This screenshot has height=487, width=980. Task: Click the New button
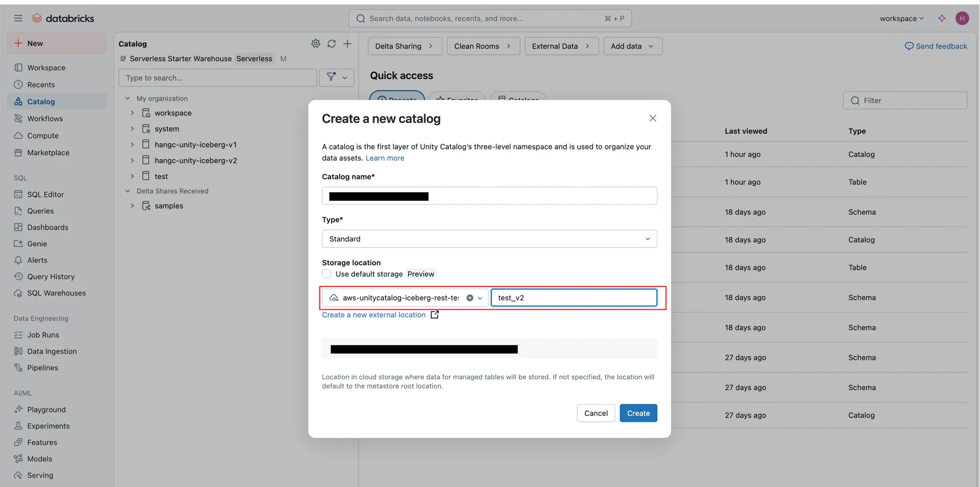(x=57, y=43)
